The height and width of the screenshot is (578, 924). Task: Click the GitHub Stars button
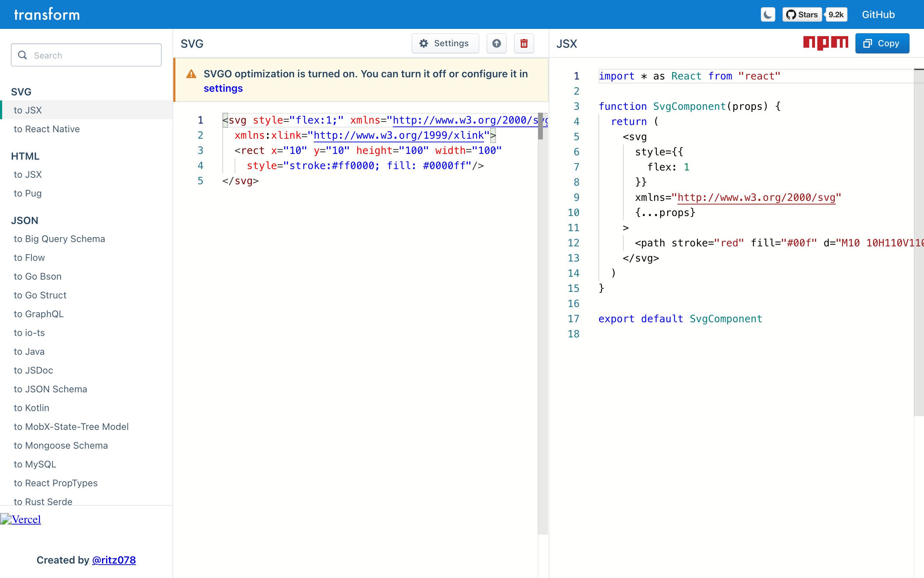(802, 14)
